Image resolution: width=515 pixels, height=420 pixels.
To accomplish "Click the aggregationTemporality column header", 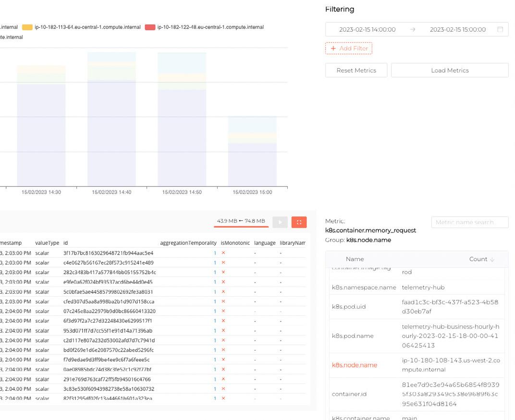I will click(x=188, y=243).
